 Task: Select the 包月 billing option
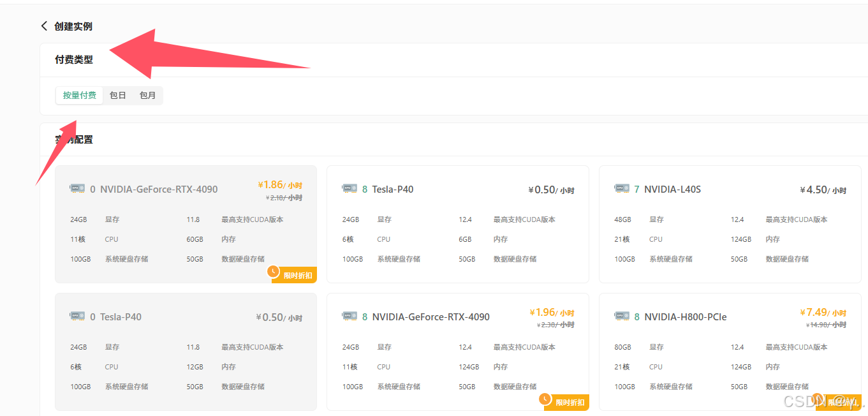click(x=147, y=94)
